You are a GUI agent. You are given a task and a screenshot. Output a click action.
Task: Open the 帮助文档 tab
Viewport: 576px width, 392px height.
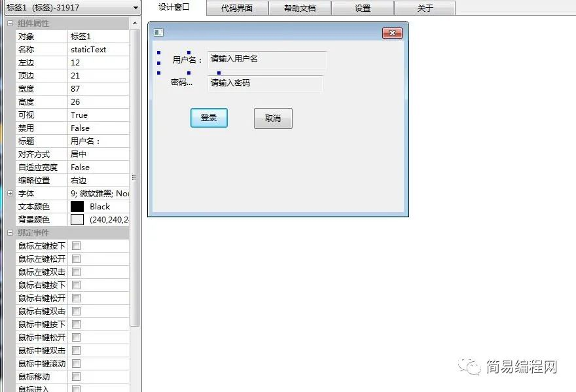click(x=300, y=8)
